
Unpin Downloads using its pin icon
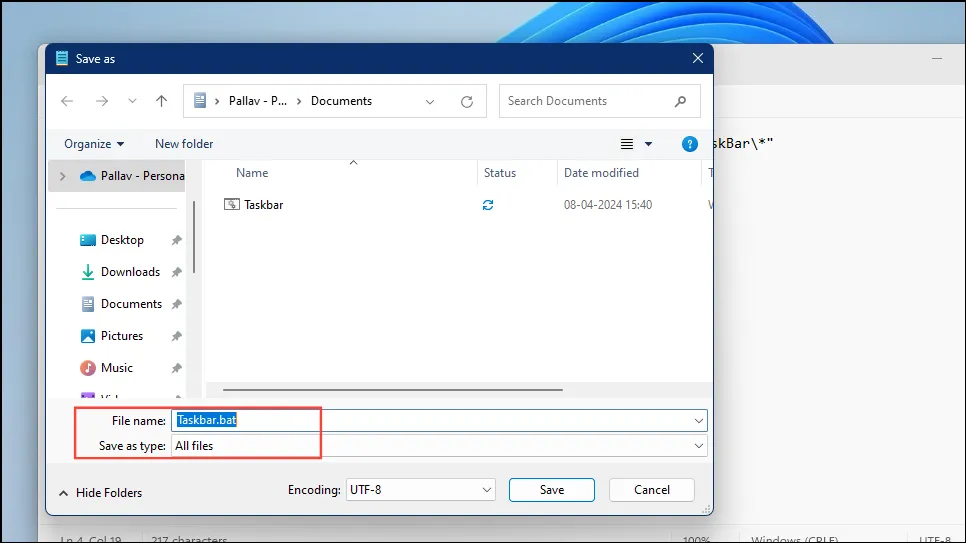[177, 272]
